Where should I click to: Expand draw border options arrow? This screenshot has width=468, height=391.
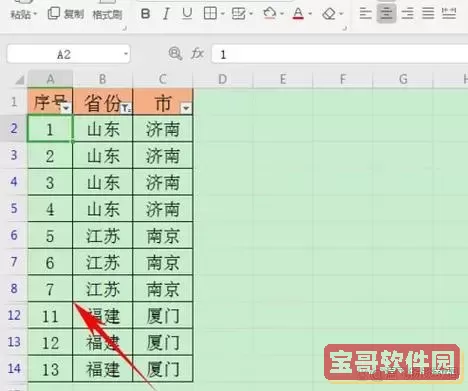coord(251,14)
